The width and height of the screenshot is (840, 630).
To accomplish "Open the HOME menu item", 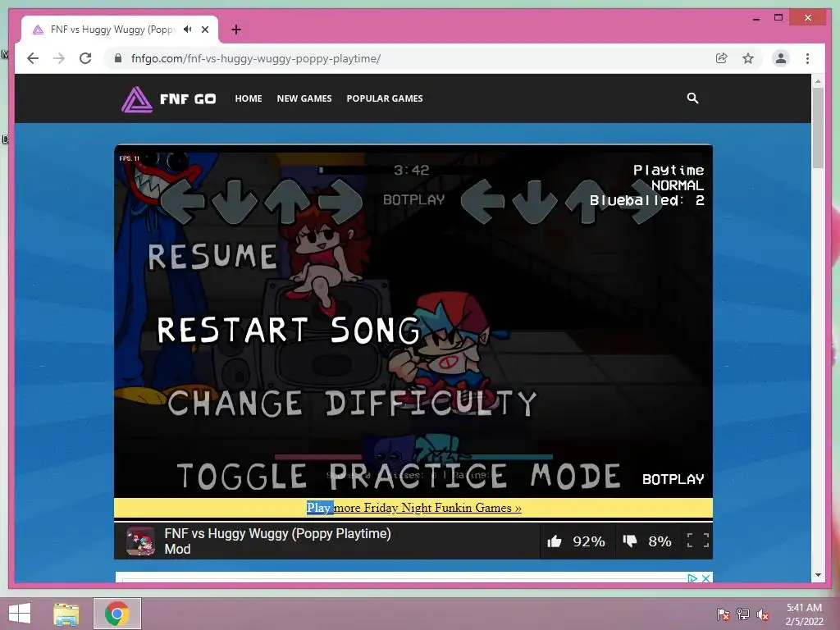I will tap(249, 98).
